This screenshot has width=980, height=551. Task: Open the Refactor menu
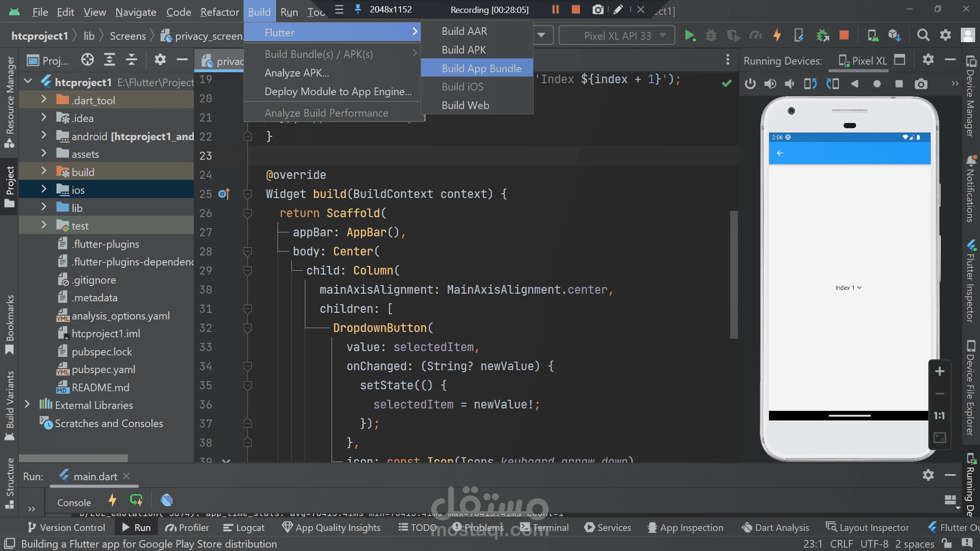[x=220, y=12]
